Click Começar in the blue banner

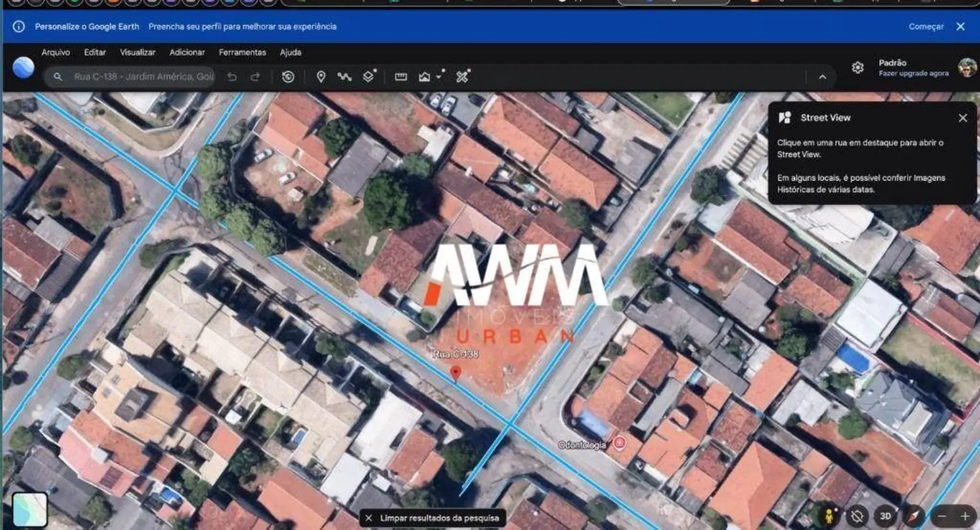[926, 26]
